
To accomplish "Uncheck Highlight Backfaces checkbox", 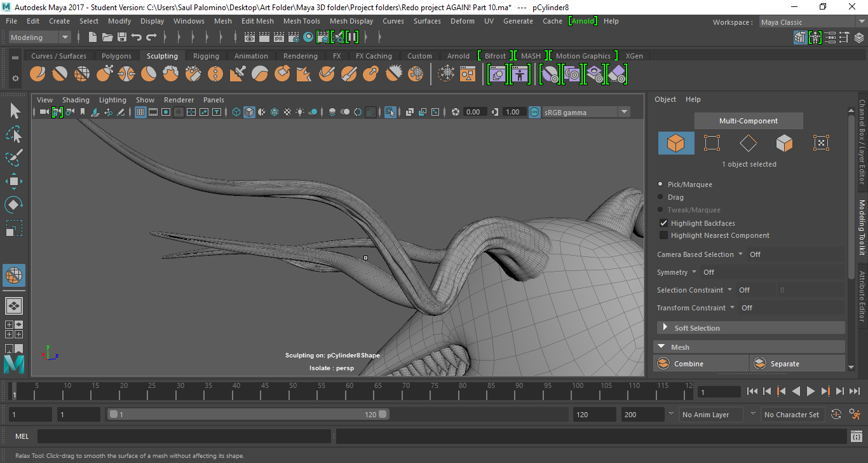I will tap(663, 223).
